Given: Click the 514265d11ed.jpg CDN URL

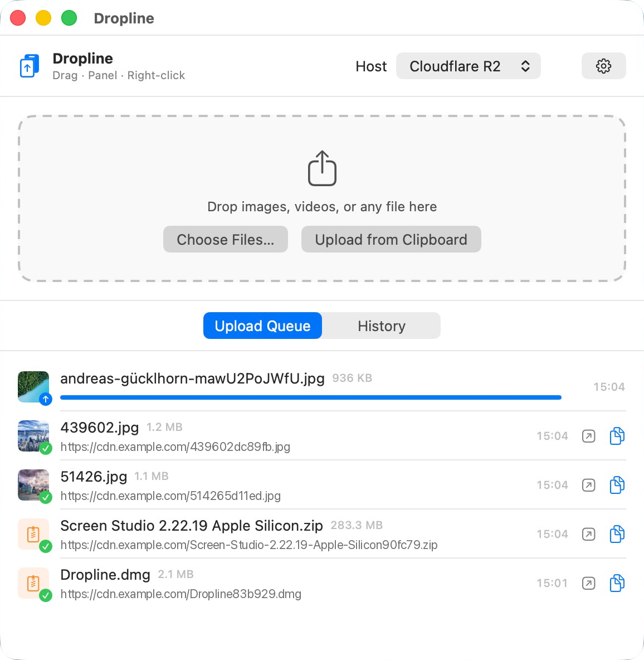Looking at the screenshot, I should (x=170, y=496).
